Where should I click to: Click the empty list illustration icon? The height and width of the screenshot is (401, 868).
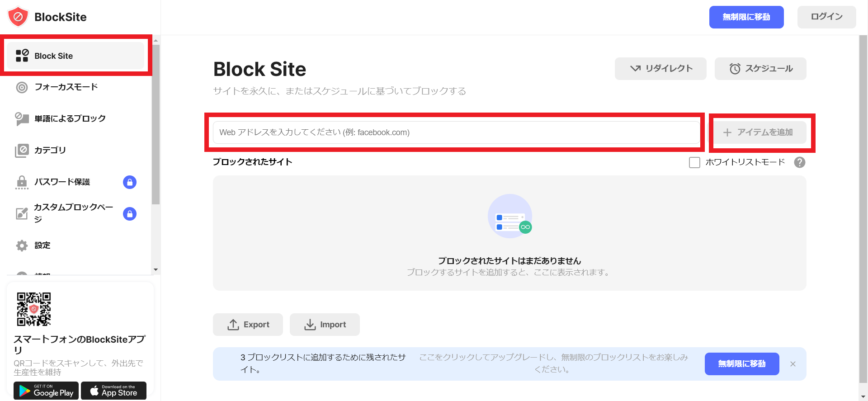[510, 217]
